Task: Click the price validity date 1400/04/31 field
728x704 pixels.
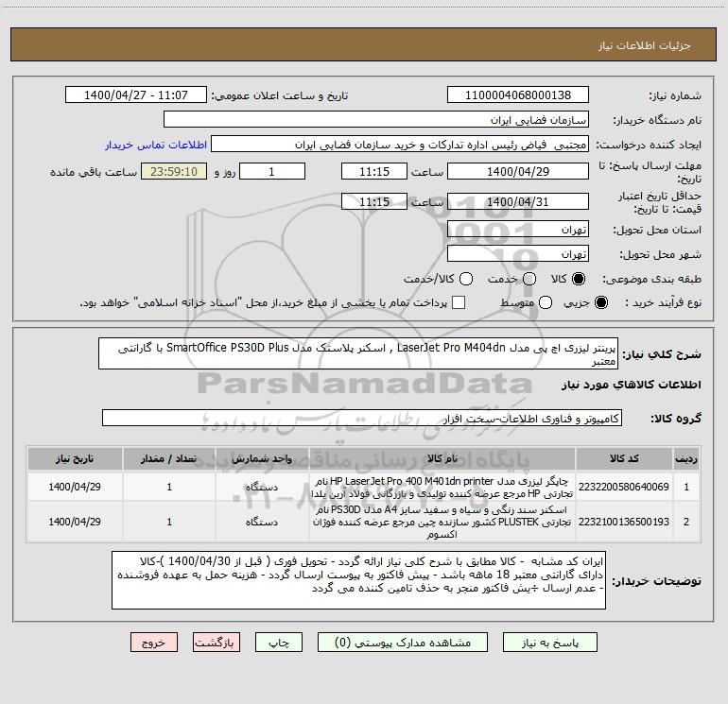Action: [518, 201]
